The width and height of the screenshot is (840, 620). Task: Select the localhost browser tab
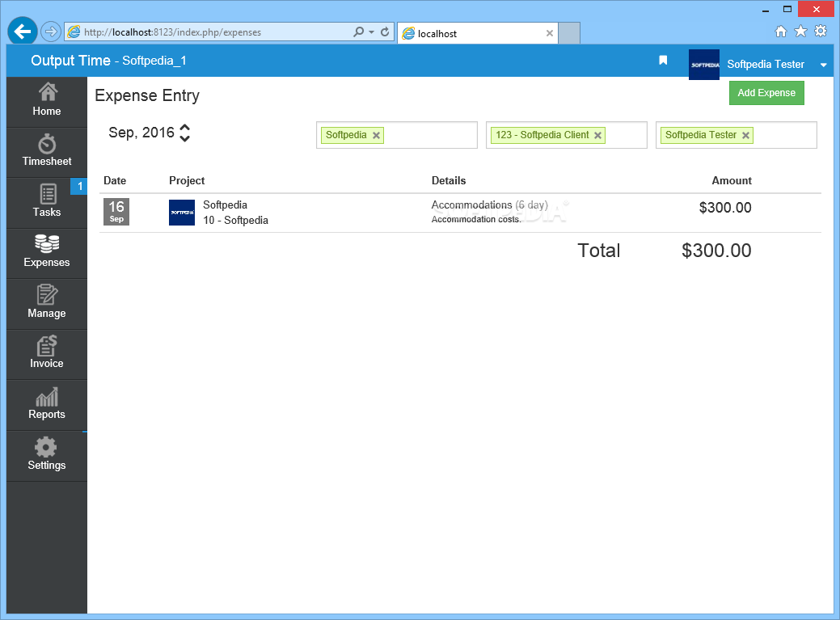[x=478, y=33]
